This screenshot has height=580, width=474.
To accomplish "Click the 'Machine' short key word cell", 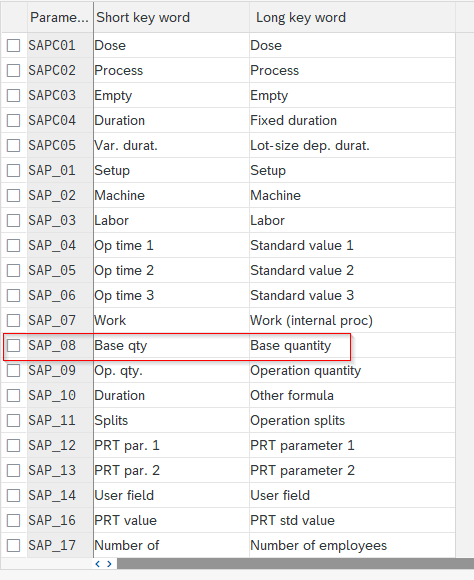I will 171,195.
